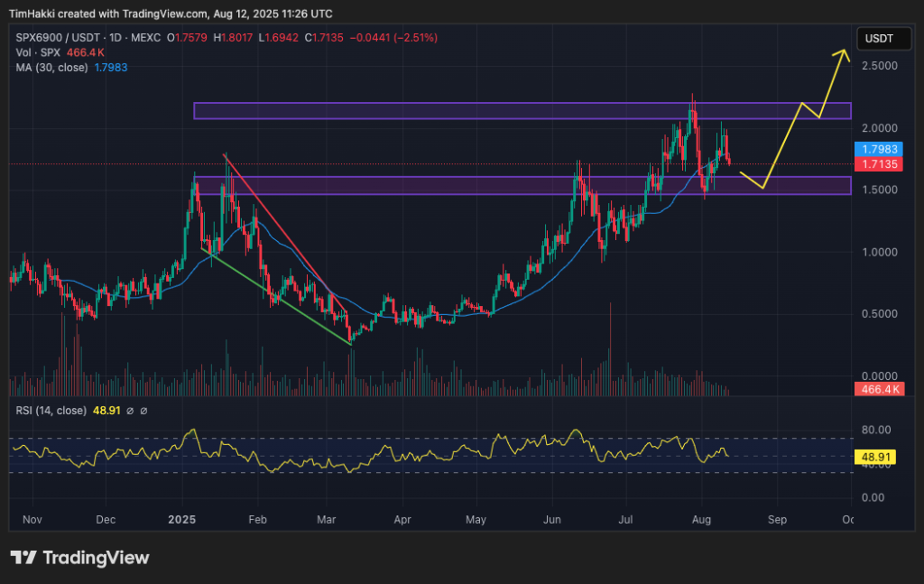Image resolution: width=924 pixels, height=584 pixels.
Task: Click the low value L1.6942
Action: point(278,38)
